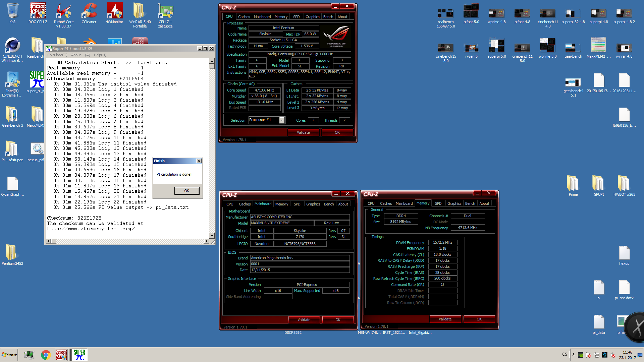Open About menu in Super PI
Viewport: 644px width, 362px height.
[x=80, y=55]
